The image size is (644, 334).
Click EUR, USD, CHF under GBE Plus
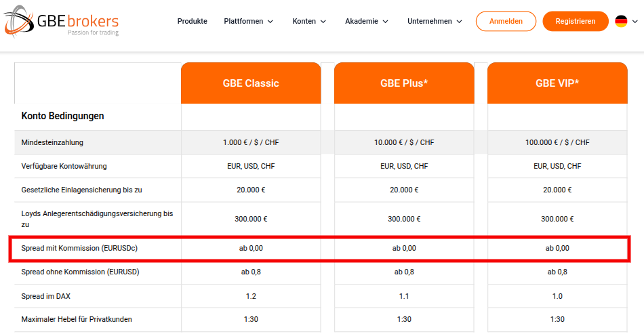click(x=404, y=166)
